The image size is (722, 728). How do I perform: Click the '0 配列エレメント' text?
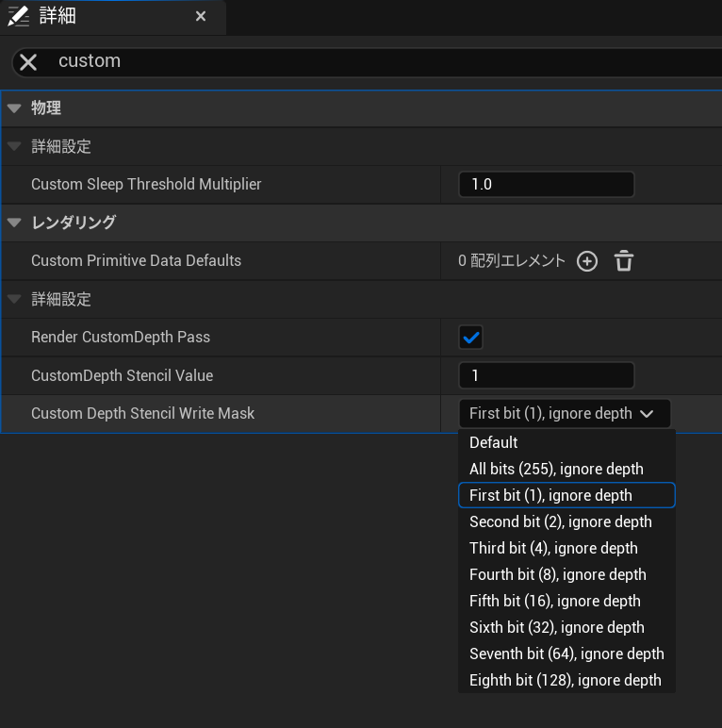tap(512, 261)
